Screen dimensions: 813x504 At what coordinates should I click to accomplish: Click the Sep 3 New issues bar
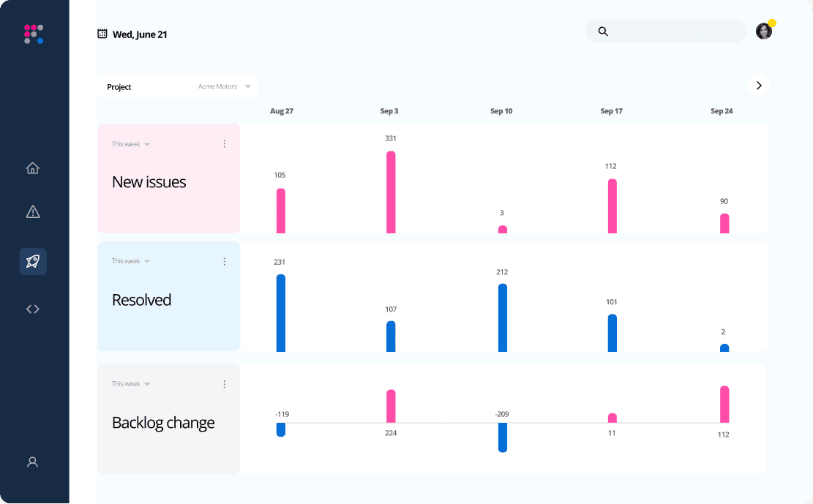tap(391, 192)
